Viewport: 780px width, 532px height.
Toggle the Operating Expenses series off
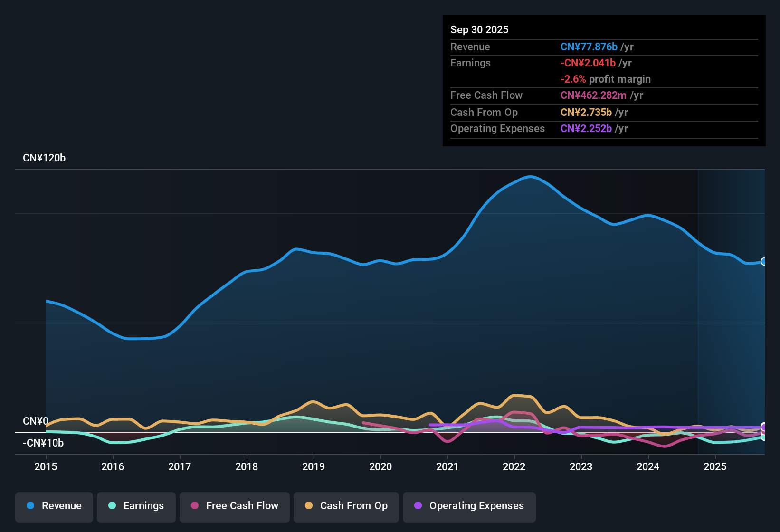[x=469, y=506]
